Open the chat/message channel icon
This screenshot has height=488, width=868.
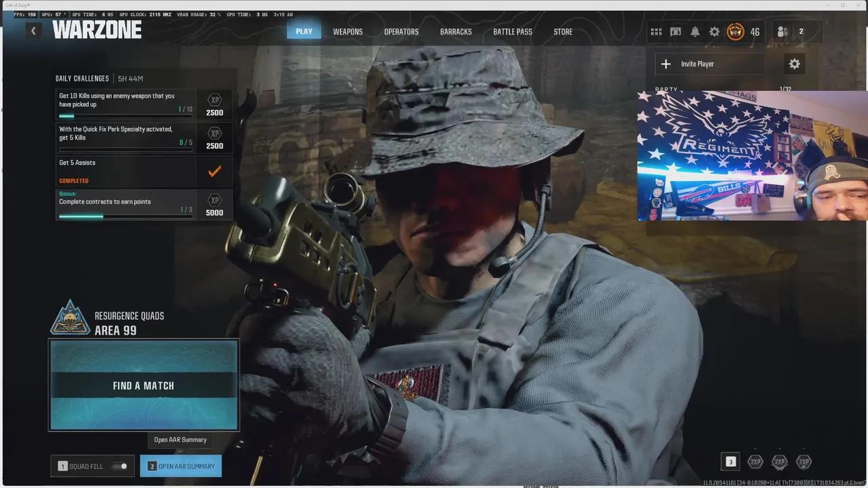[675, 32]
